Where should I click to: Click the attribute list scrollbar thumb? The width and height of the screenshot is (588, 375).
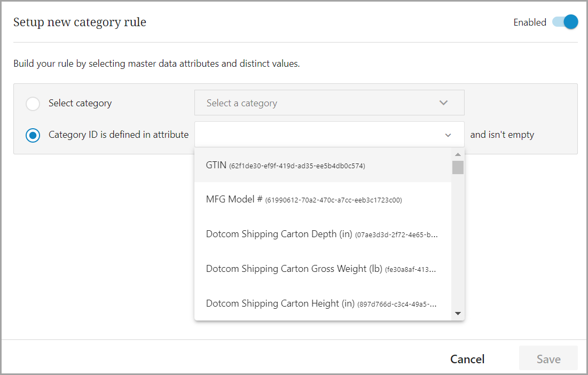point(458,167)
